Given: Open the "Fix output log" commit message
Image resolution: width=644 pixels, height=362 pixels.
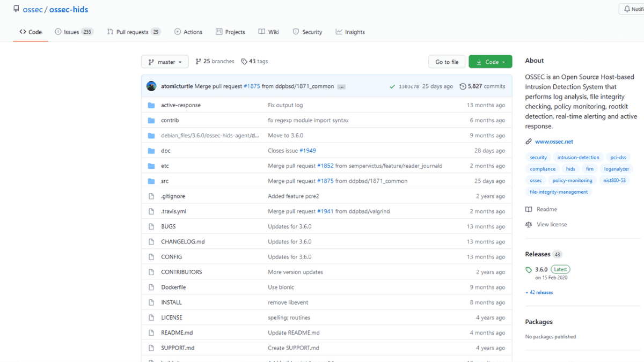Looking at the screenshot, I should point(285,105).
